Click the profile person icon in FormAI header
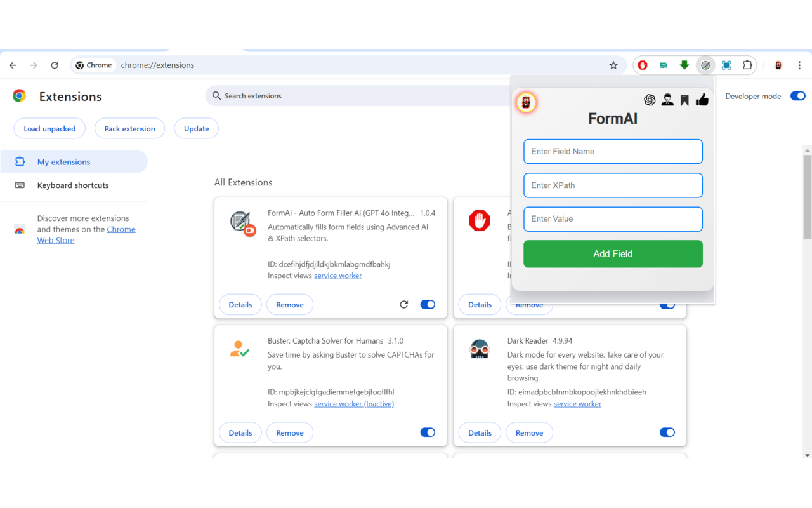Screen dimensions: 812x508 pos(667,100)
